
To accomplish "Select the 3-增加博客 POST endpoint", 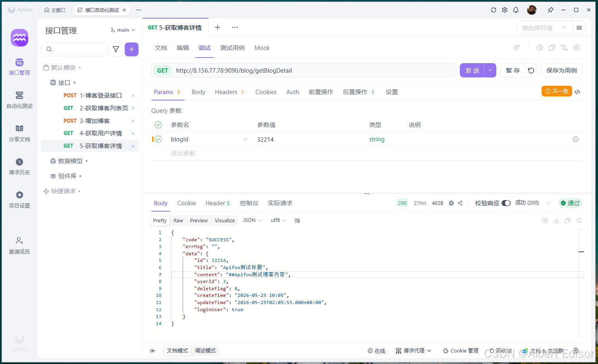I will click(90, 121).
